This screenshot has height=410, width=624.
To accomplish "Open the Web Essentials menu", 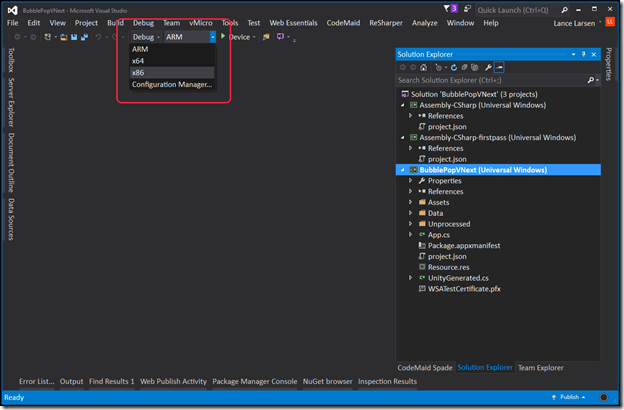I will coord(293,23).
